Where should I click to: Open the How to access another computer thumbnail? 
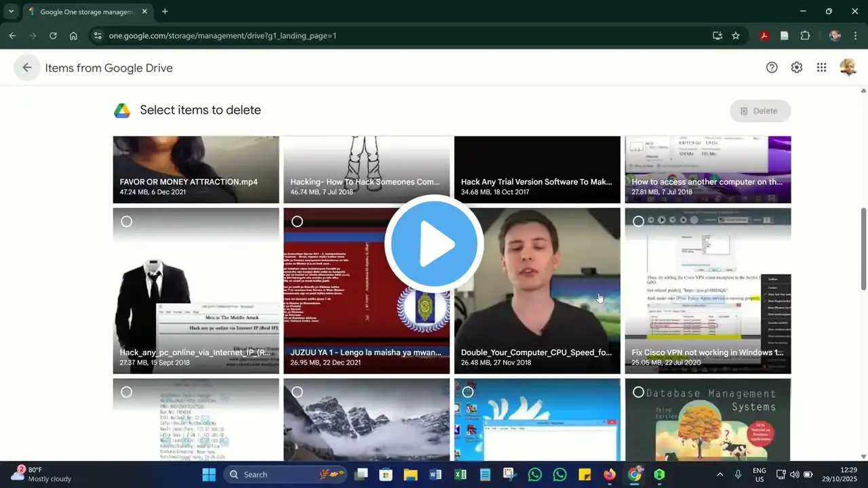(x=708, y=169)
